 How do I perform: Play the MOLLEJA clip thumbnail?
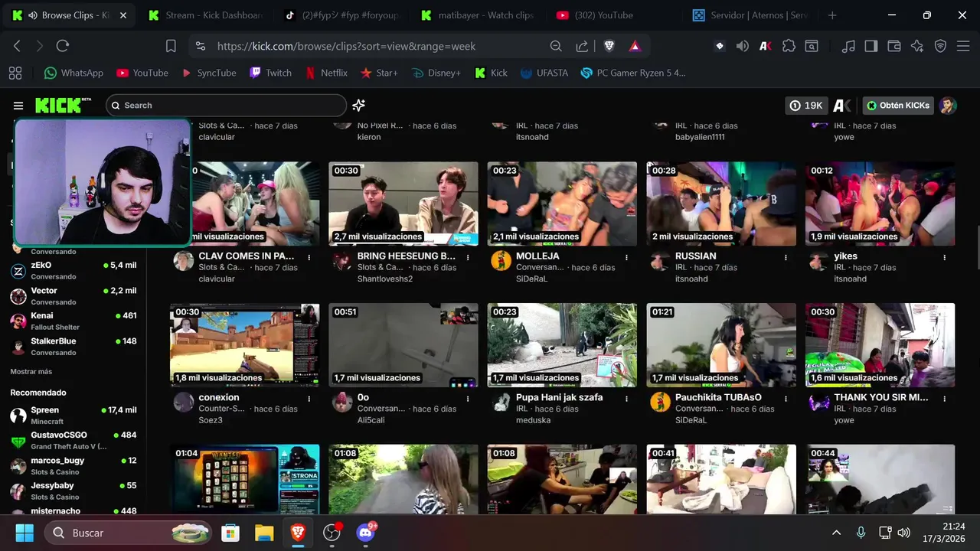click(x=562, y=204)
